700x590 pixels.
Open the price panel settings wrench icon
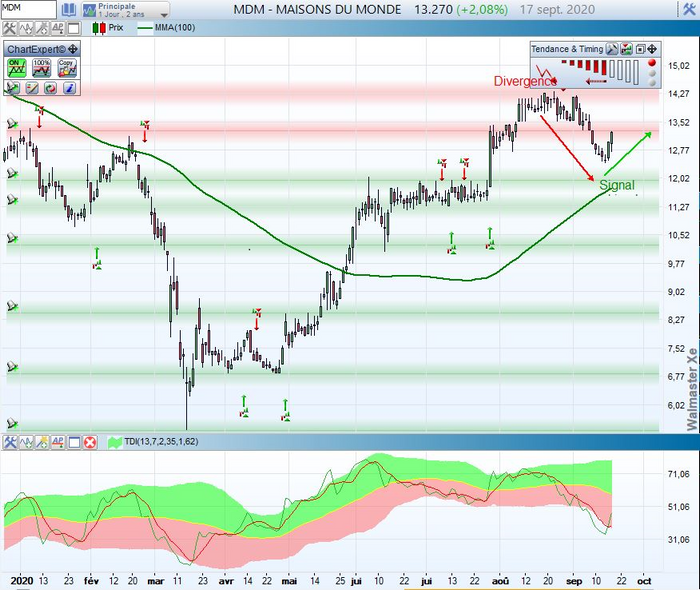(9, 28)
